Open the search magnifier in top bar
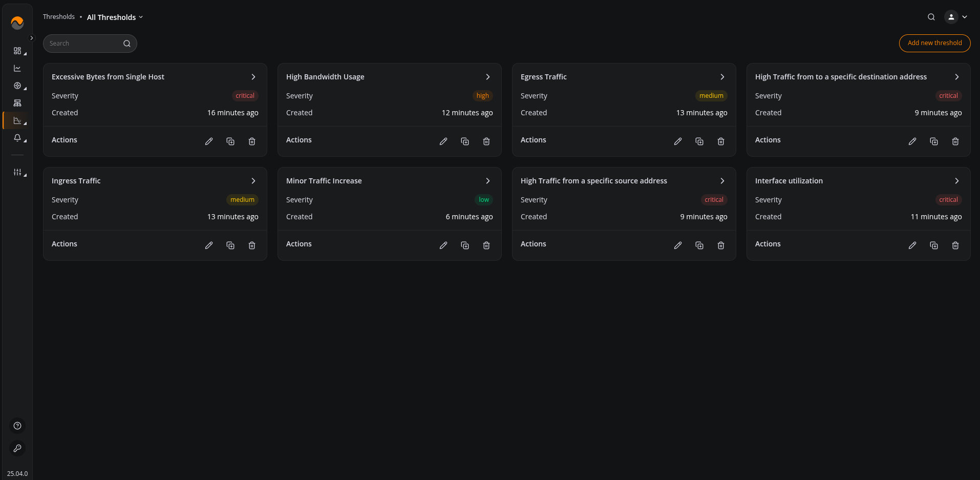 pos(931,17)
